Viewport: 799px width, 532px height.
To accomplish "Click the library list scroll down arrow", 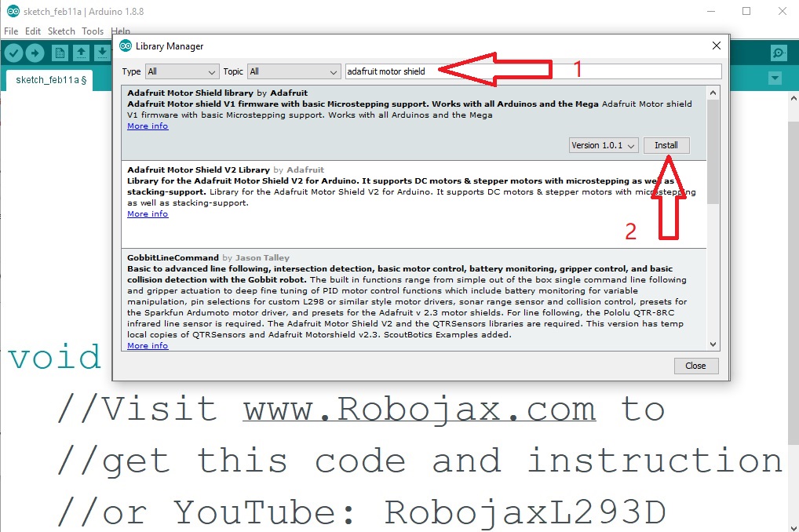I will click(x=713, y=344).
